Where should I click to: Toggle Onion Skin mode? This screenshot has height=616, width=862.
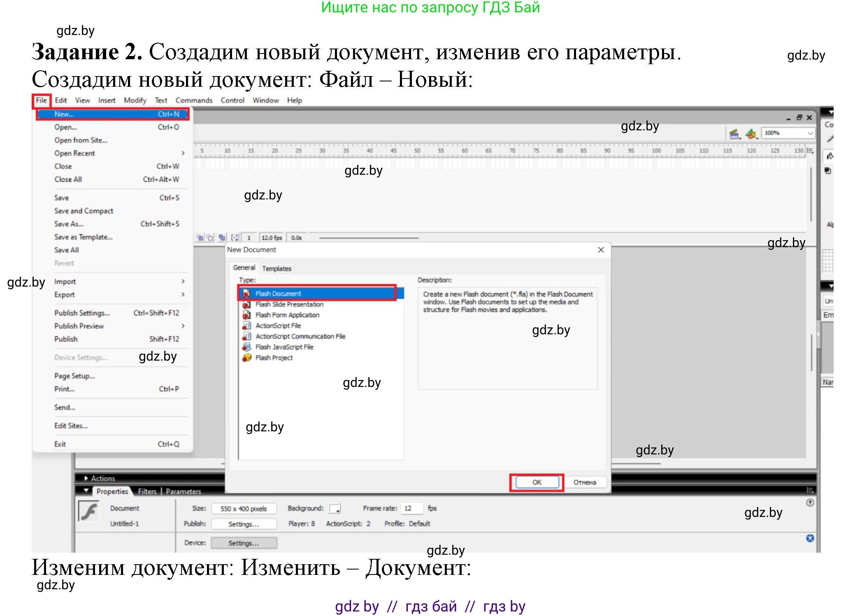(x=200, y=237)
